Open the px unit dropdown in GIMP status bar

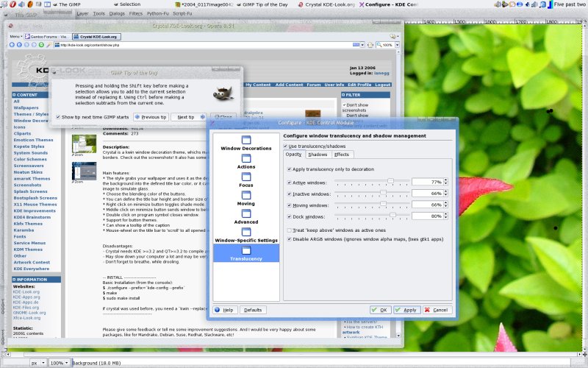[x=39, y=363]
